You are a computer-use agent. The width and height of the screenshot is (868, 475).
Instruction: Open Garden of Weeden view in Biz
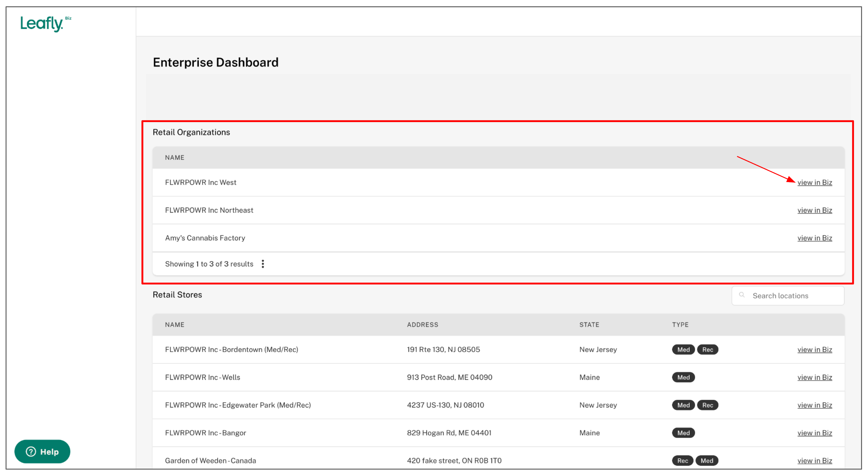pos(815,460)
